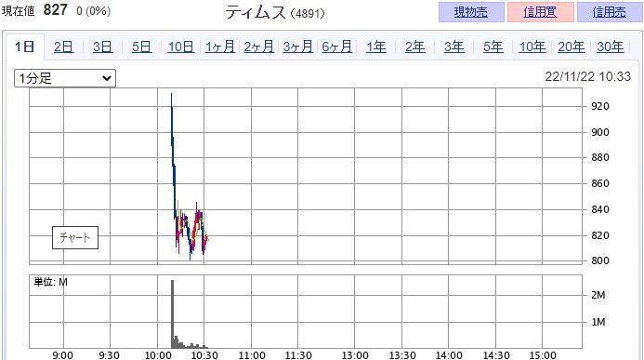
Task: Click the 1M volume axis label
Action: [598, 322]
